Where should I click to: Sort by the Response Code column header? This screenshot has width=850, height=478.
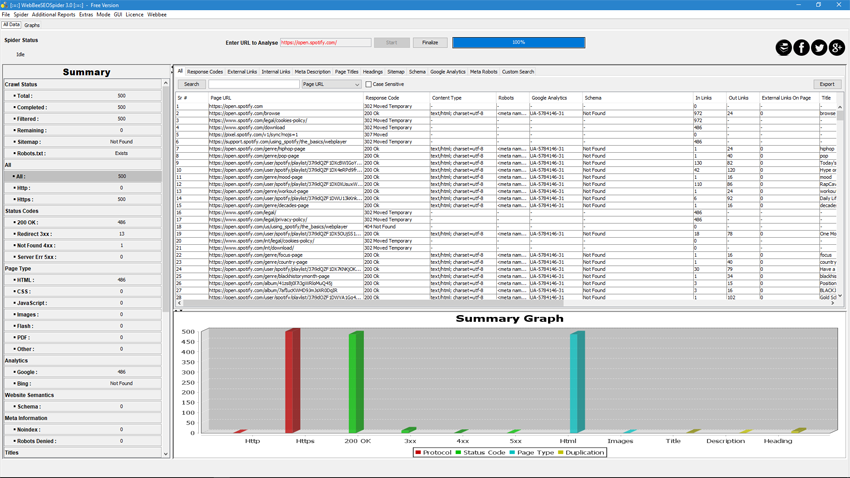pyautogui.click(x=396, y=98)
